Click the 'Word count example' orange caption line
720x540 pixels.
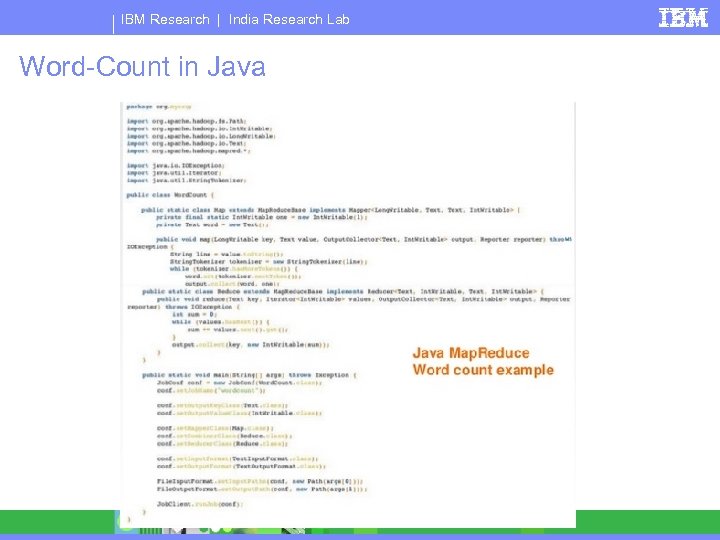point(483,370)
